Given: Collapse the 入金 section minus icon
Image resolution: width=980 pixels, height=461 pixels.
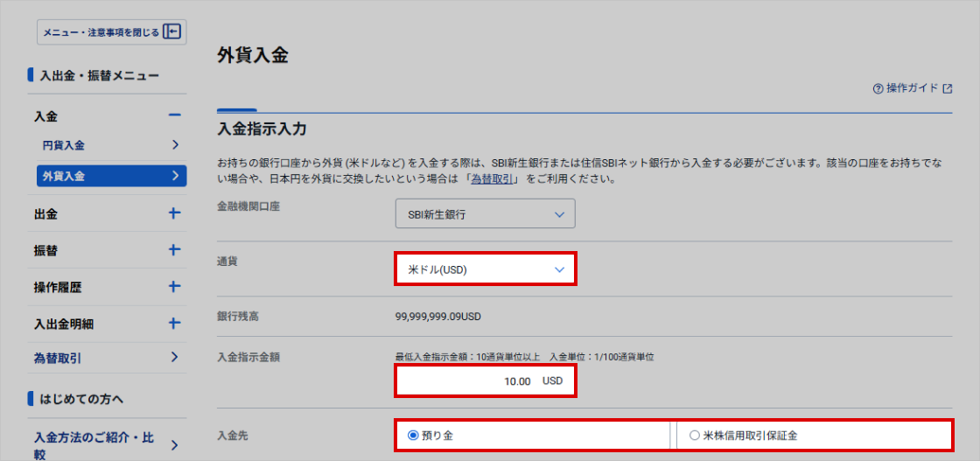Looking at the screenshot, I should (x=174, y=116).
